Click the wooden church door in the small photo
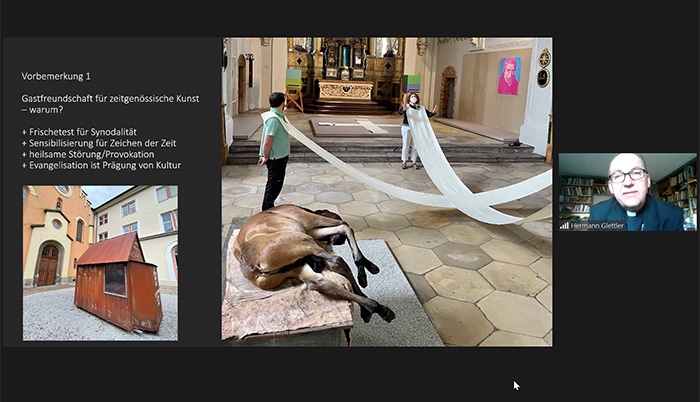The height and width of the screenshot is (402, 700). (47, 264)
